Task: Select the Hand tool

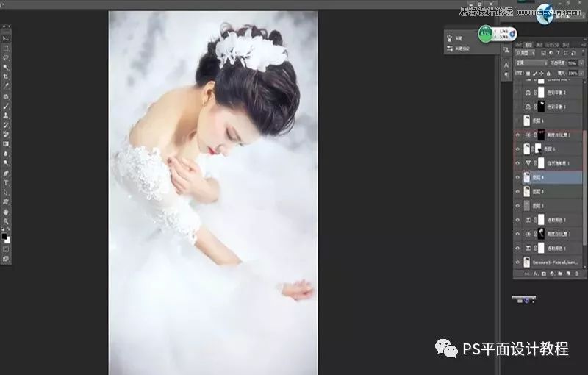Action: coord(6,212)
